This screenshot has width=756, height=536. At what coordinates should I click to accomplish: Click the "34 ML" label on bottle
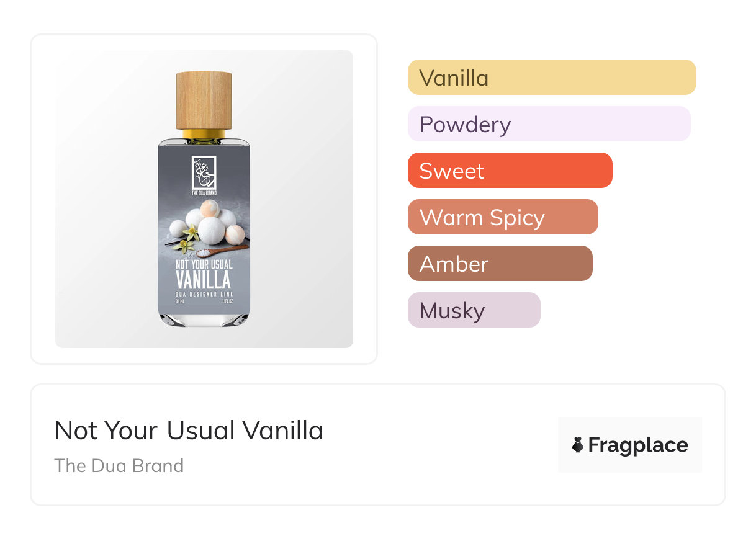179,302
